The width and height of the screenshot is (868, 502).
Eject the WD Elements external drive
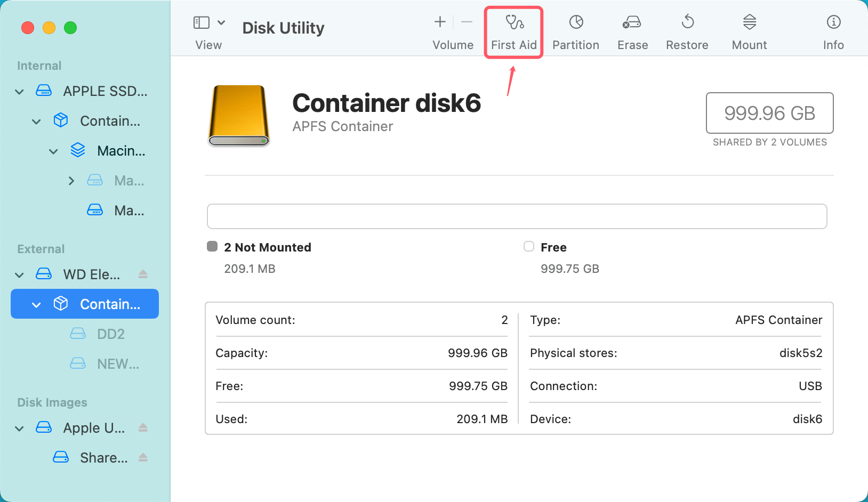pos(143,274)
